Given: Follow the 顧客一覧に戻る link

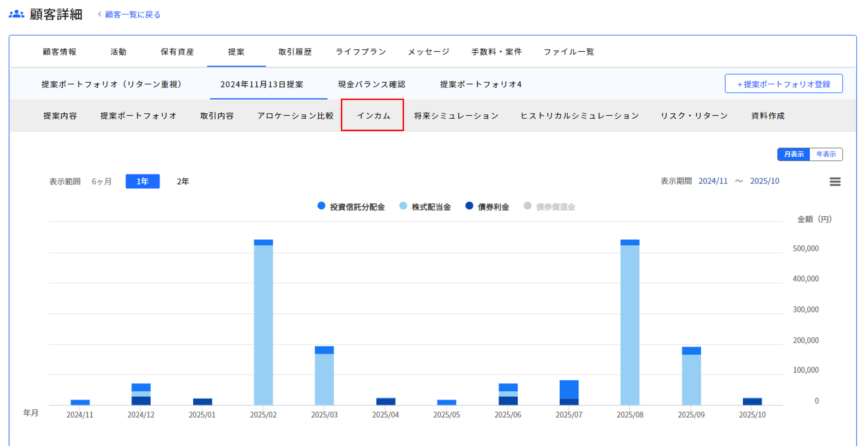Looking at the screenshot, I should tap(132, 14).
